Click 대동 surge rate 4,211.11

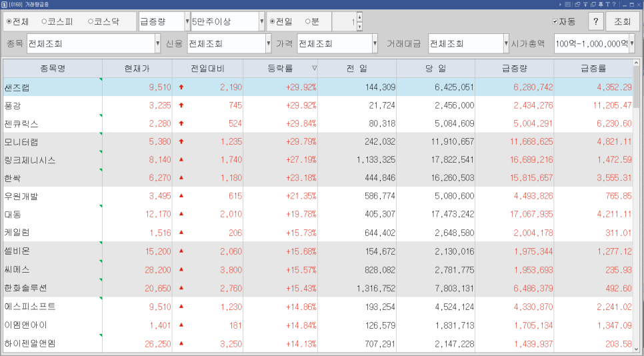coord(614,214)
